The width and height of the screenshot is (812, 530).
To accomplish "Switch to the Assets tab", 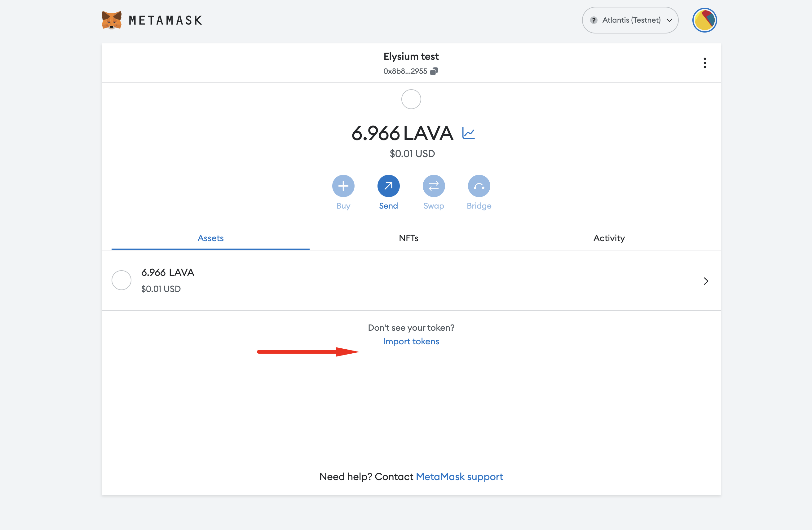I will 210,238.
